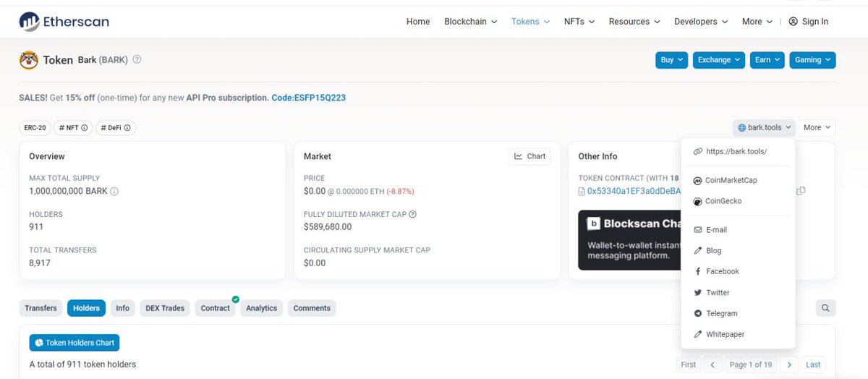Click the '-8.87%' price change text
The height and width of the screenshot is (379, 868).
coord(400,192)
